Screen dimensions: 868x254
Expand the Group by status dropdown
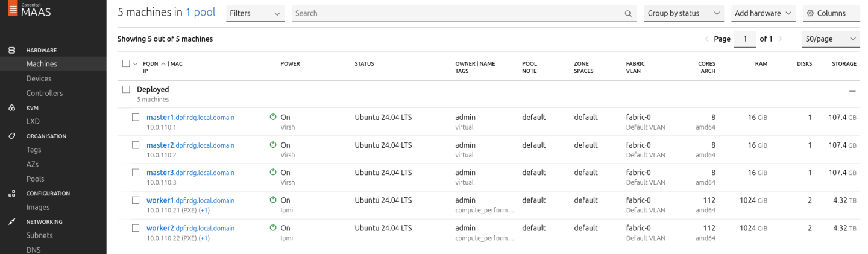(684, 14)
